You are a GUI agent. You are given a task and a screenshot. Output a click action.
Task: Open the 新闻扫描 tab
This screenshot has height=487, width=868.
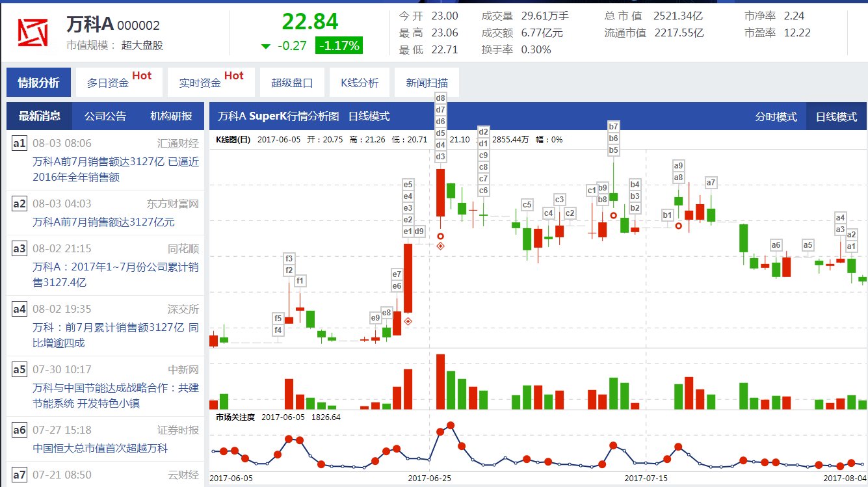coord(427,83)
